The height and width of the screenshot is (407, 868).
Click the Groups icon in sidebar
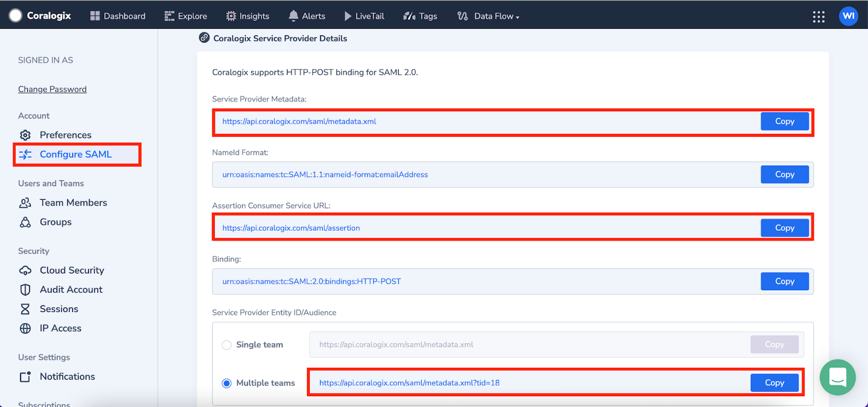coord(25,222)
